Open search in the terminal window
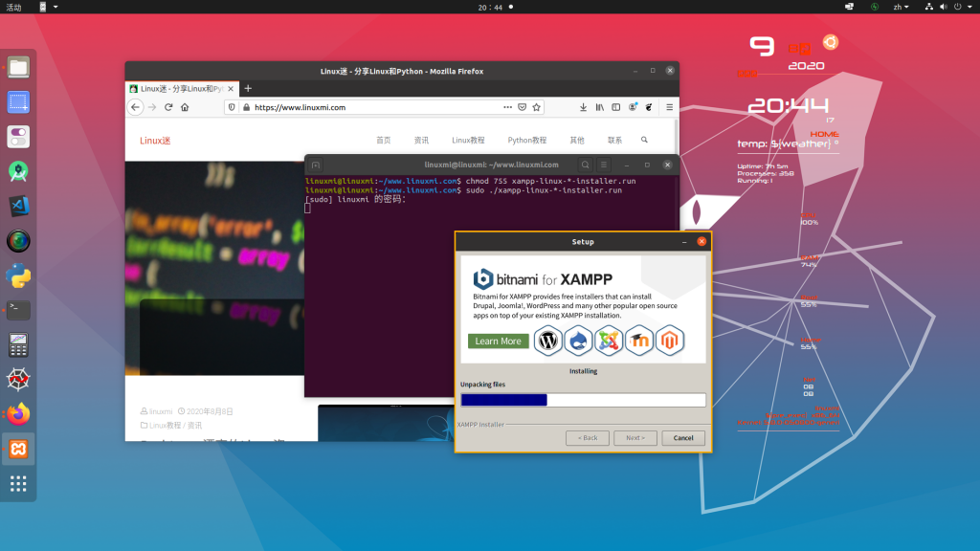Image resolution: width=980 pixels, height=551 pixels. coord(585,165)
